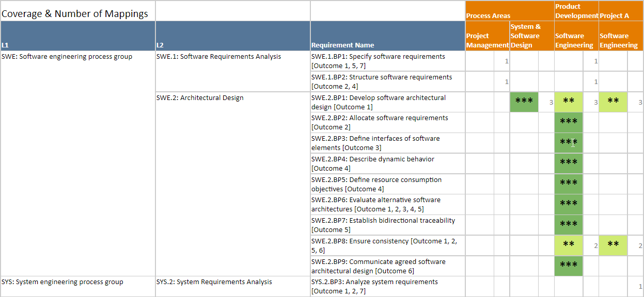Open requirement SWE.2.BP7: Establish bidirectional traceability
This screenshot has height=297, width=644.
click(383, 221)
